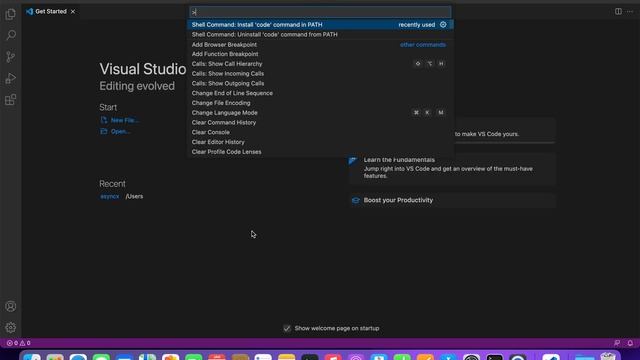Select Clear Command History
This screenshot has width=640, height=360.
pyautogui.click(x=320, y=122)
